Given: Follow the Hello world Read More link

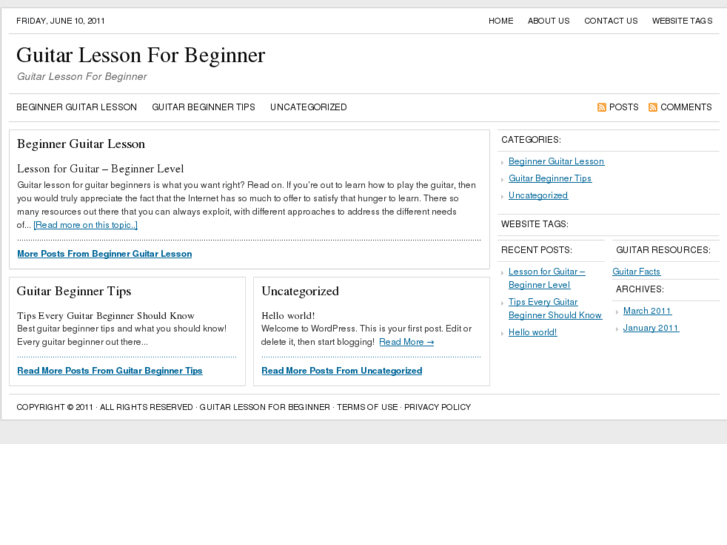Looking at the screenshot, I should [406, 342].
